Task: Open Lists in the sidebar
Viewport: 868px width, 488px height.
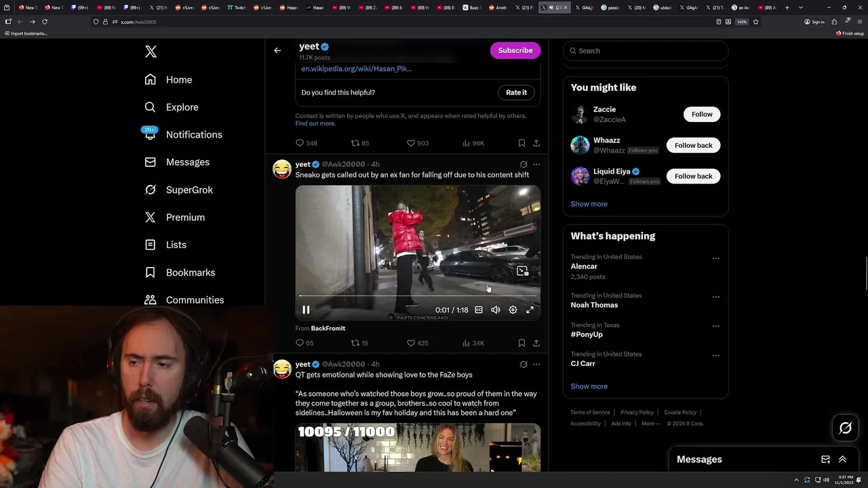Action: 165,245
